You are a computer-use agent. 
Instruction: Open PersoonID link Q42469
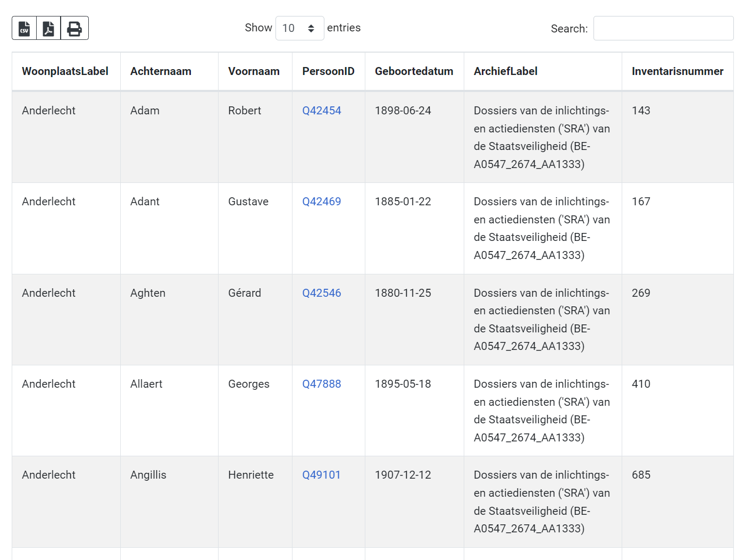pos(322,202)
